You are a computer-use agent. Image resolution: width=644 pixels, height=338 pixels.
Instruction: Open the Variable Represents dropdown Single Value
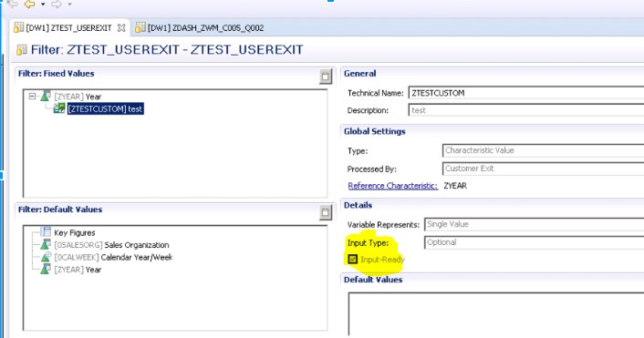click(534, 224)
